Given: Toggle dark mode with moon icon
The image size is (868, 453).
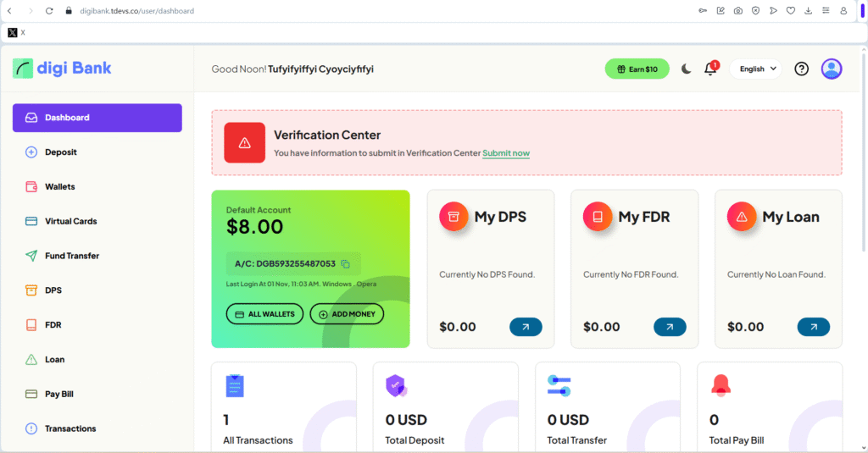Looking at the screenshot, I should click(687, 69).
